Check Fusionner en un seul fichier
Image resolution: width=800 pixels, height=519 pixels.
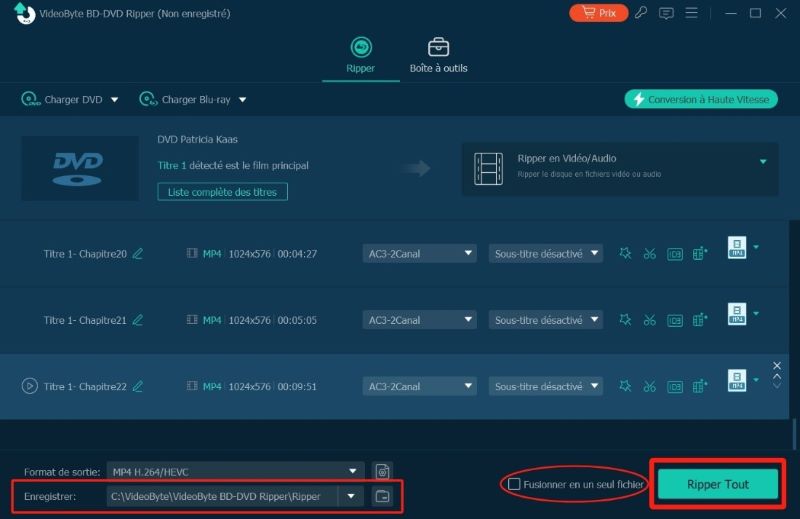click(x=514, y=484)
